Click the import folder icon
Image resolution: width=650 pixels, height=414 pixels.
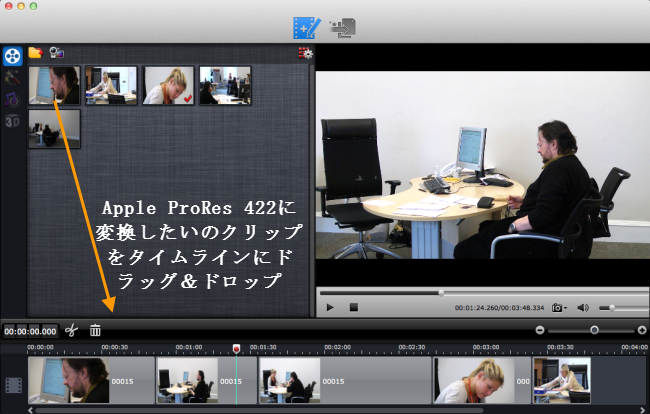click(x=36, y=53)
